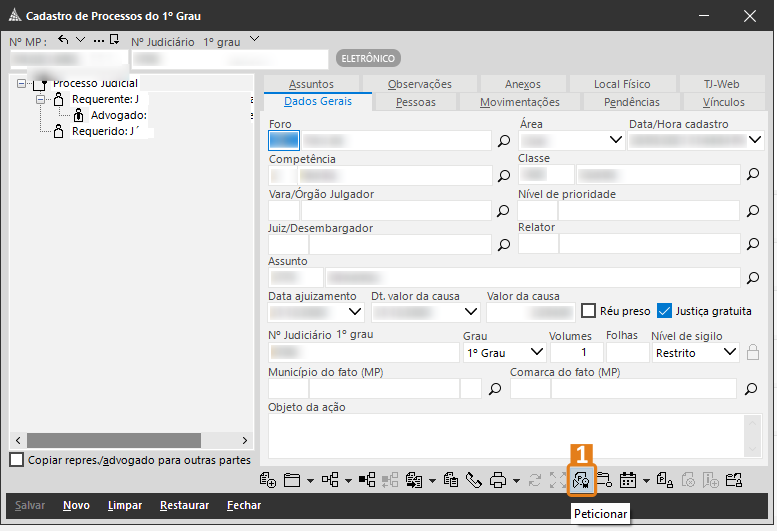Image resolution: width=777 pixels, height=531 pixels.
Task: Collapse the Processo Judicial tree node
Action: [x=23, y=84]
